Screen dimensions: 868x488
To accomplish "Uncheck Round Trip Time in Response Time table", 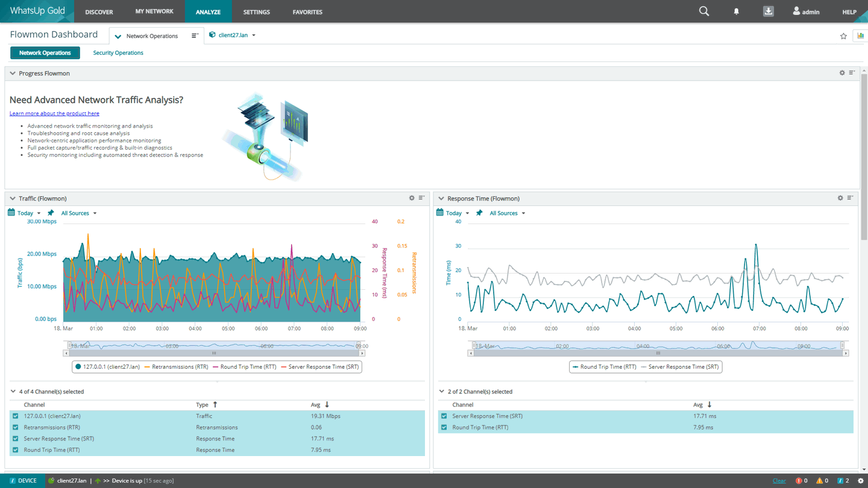I will coord(444,427).
